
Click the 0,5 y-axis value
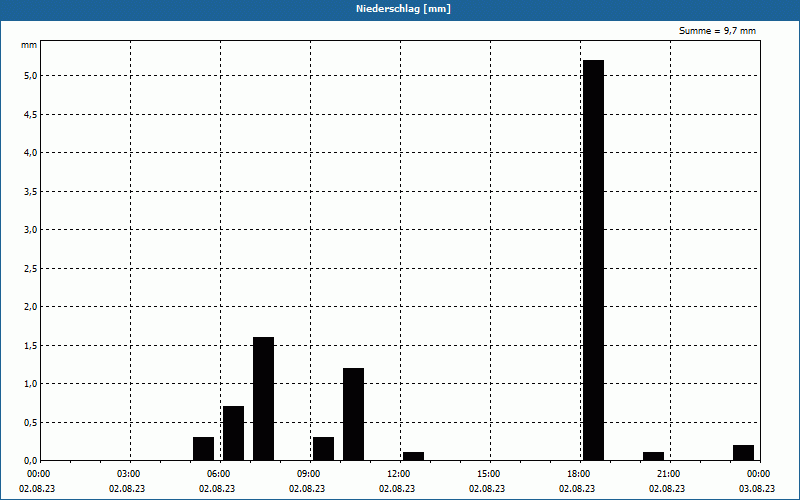(30, 422)
